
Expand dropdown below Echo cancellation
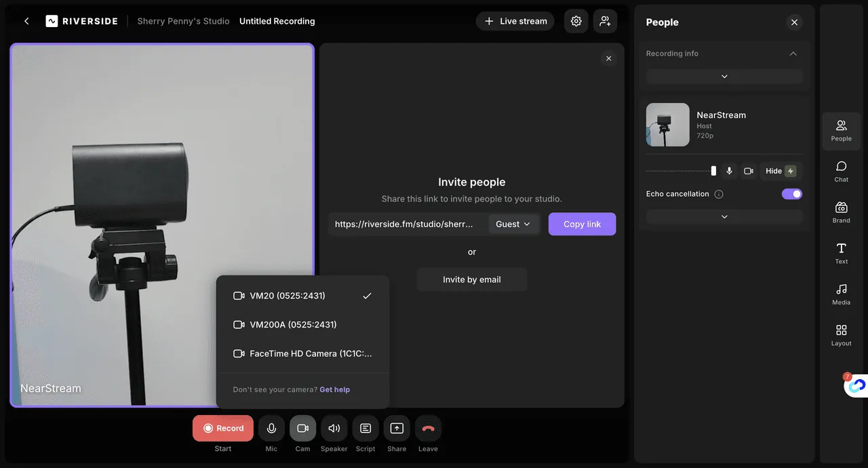click(724, 217)
